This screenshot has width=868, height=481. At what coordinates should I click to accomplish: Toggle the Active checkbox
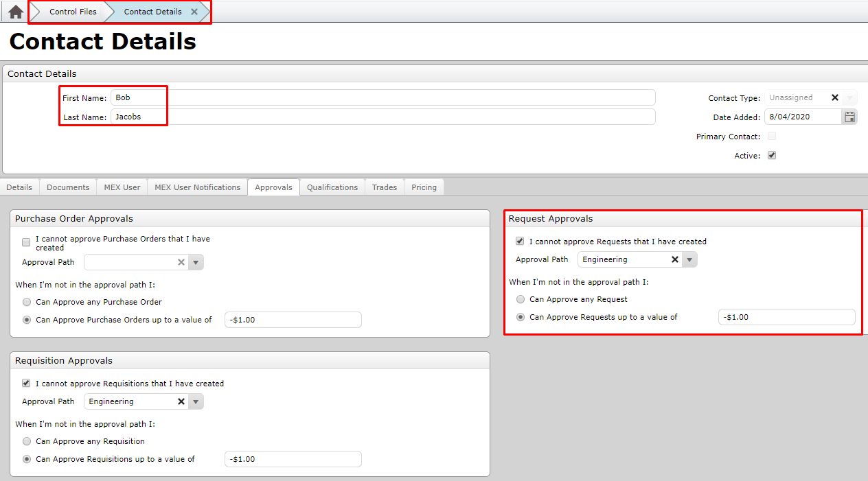click(x=772, y=156)
